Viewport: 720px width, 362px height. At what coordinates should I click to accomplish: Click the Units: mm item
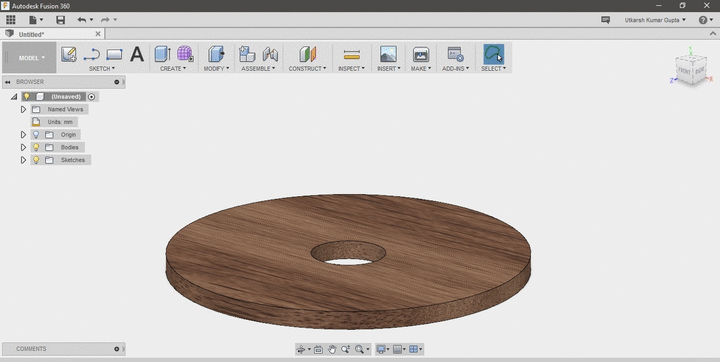coord(60,122)
